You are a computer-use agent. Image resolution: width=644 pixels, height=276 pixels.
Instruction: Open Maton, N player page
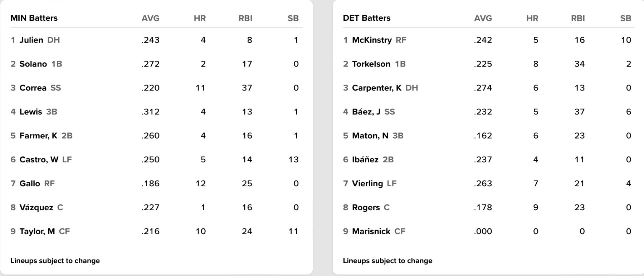coord(370,136)
